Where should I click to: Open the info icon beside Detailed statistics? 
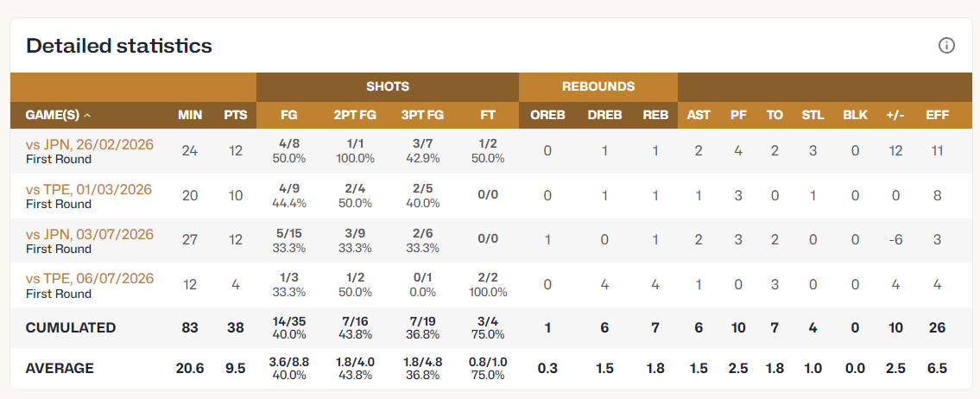click(x=946, y=45)
